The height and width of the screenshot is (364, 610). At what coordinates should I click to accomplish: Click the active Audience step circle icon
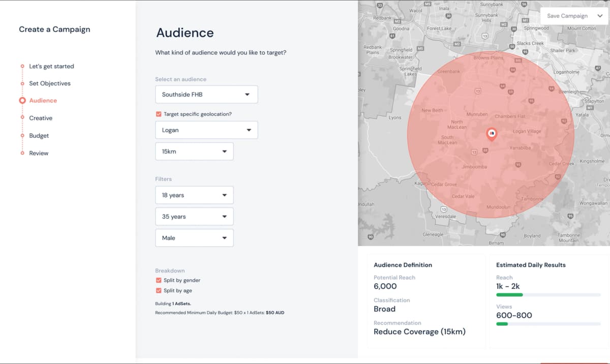click(22, 101)
